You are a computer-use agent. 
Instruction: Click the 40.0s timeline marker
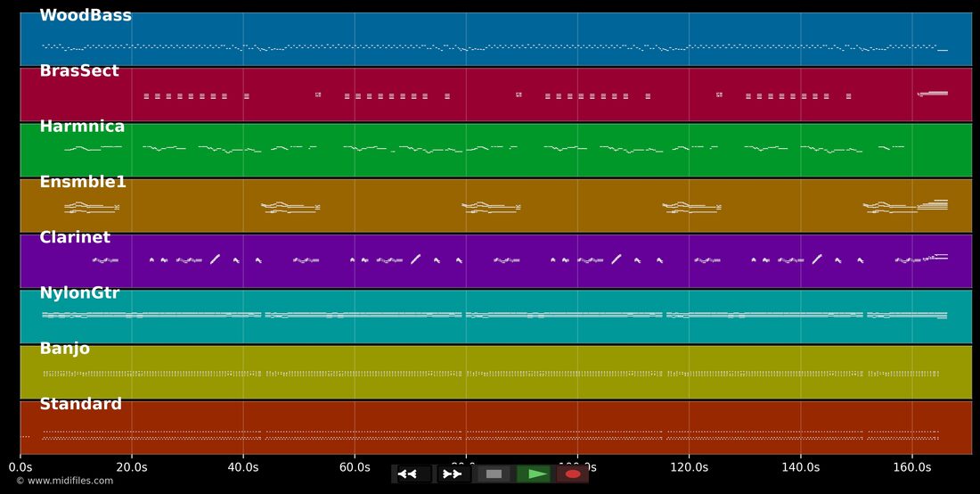click(243, 467)
